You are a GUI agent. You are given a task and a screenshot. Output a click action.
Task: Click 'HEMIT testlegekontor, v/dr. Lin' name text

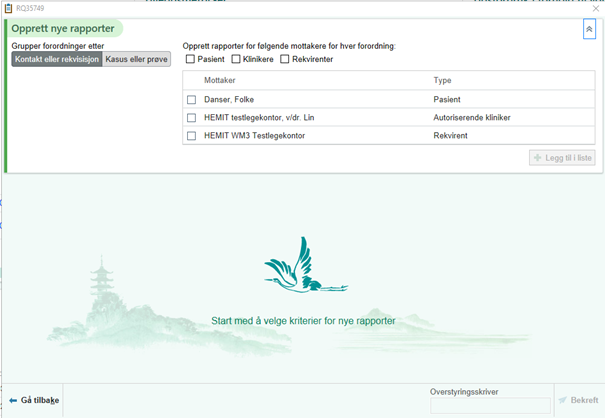[259, 118]
